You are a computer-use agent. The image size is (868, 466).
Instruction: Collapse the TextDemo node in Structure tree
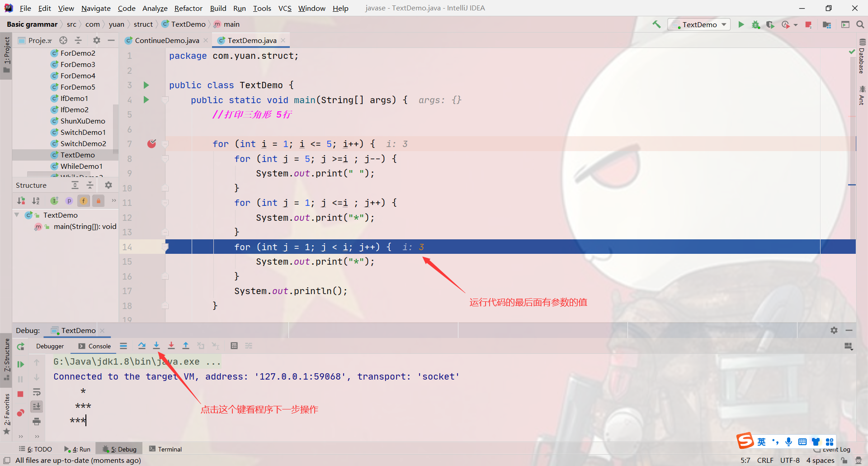[x=17, y=215]
